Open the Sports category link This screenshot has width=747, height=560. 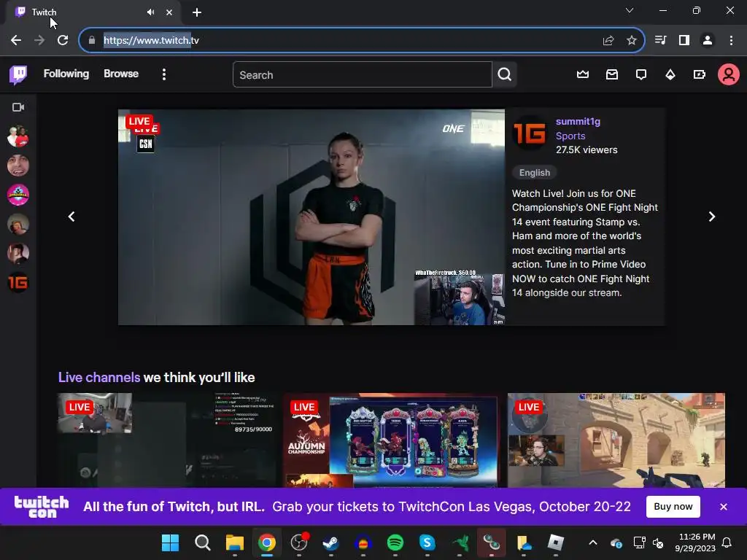(x=570, y=136)
